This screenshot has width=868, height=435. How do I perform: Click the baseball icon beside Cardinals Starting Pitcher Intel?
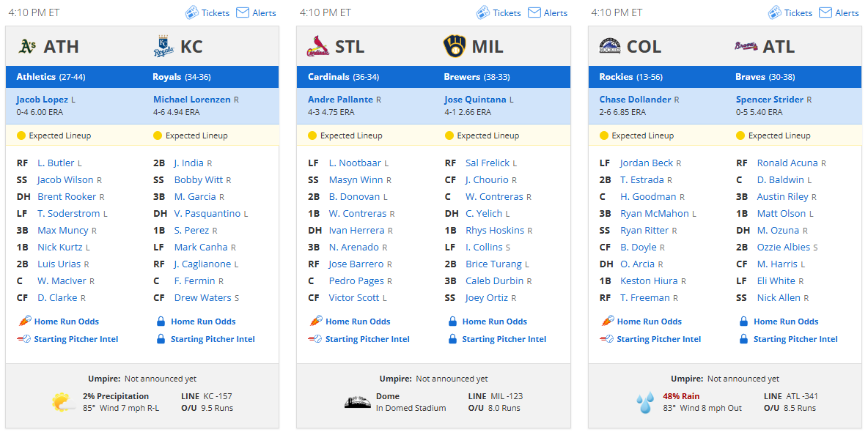pyautogui.click(x=315, y=339)
